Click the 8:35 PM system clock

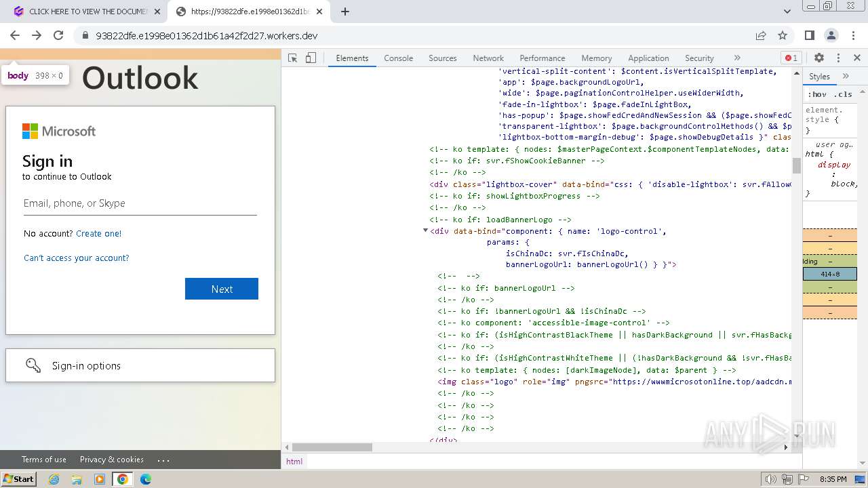pyautogui.click(x=833, y=479)
